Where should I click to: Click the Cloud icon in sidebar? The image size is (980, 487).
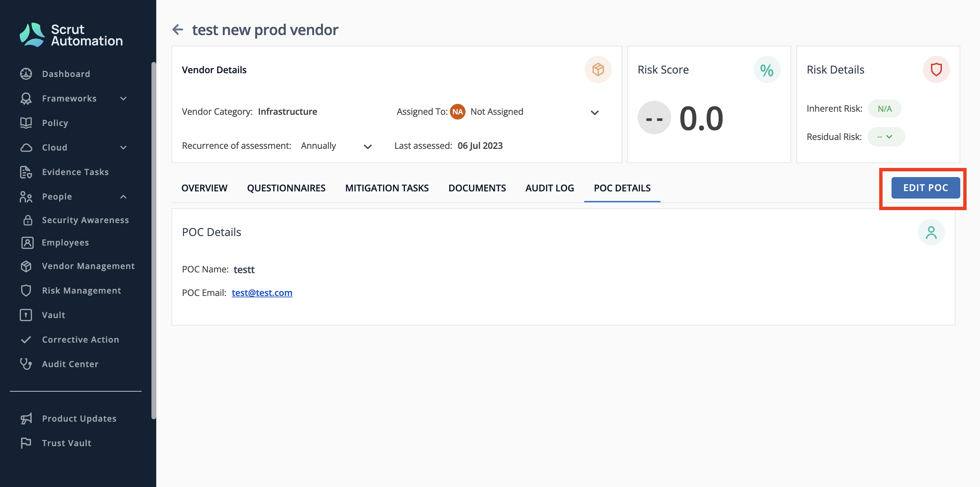pyautogui.click(x=26, y=147)
